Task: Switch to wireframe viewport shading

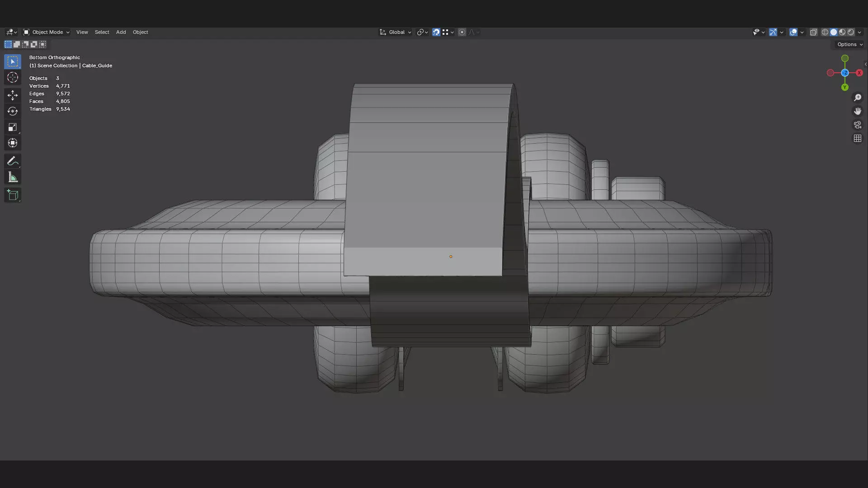Action: 825,32
